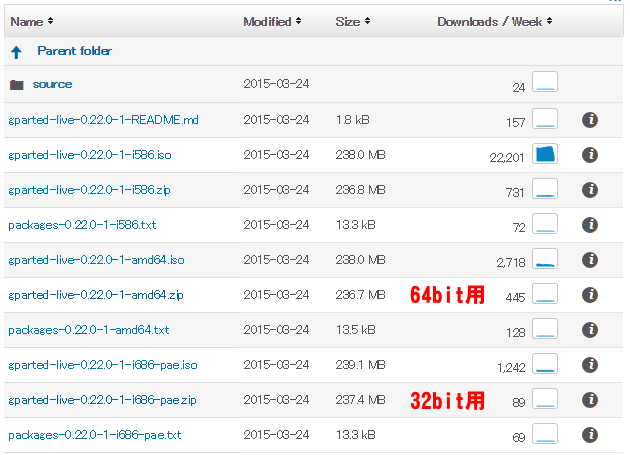The image size is (630, 455).
Task: Click the source folder's 2015-03-24 date
Action: pos(276,84)
